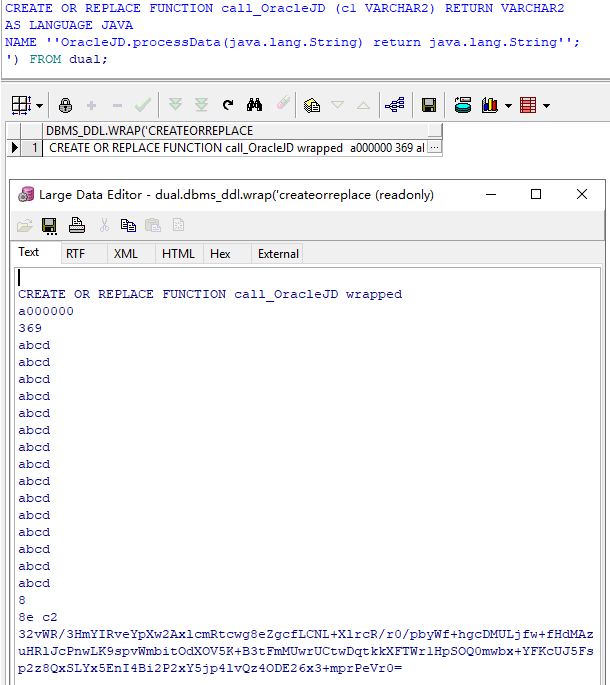Image resolution: width=610 pixels, height=685 pixels.
Task: Save query results with result-grid floppy icon
Action: point(429,105)
